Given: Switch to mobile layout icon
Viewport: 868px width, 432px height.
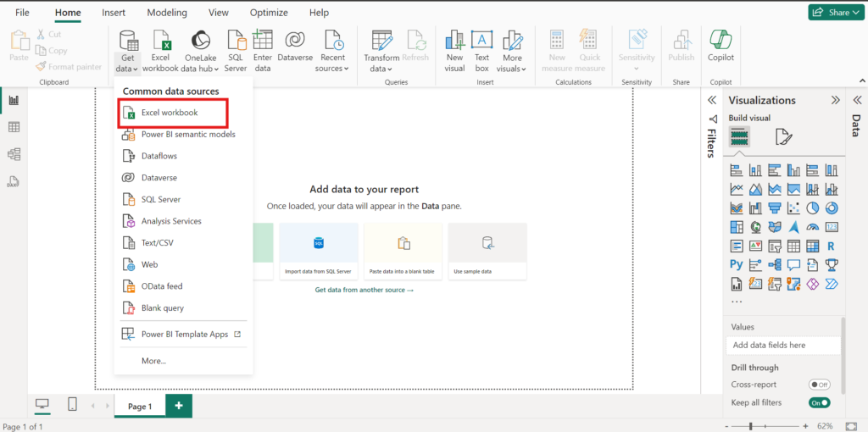Looking at the screenshot, I should tap(72, 404).
